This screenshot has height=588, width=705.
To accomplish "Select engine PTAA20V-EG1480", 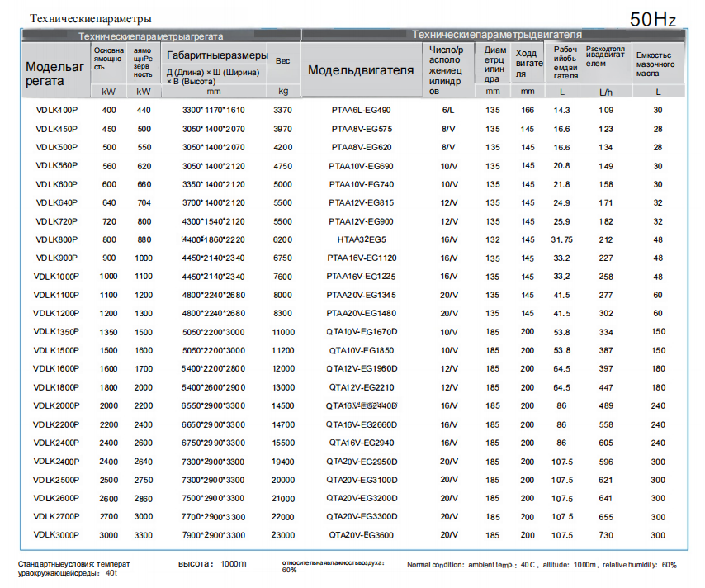I will coord(361,313).
